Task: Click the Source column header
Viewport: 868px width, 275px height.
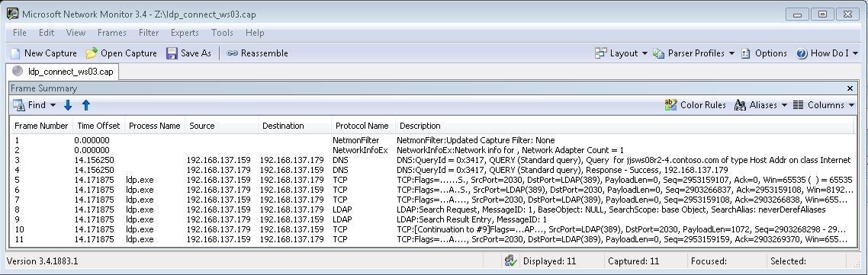Action: point(221,126)
